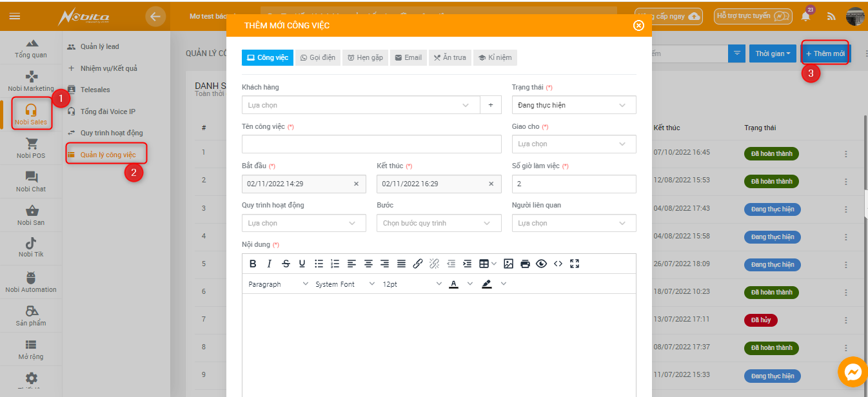Insert an image into the content
The height and width of the screenshot is (397, 868).
coord(508,264)
